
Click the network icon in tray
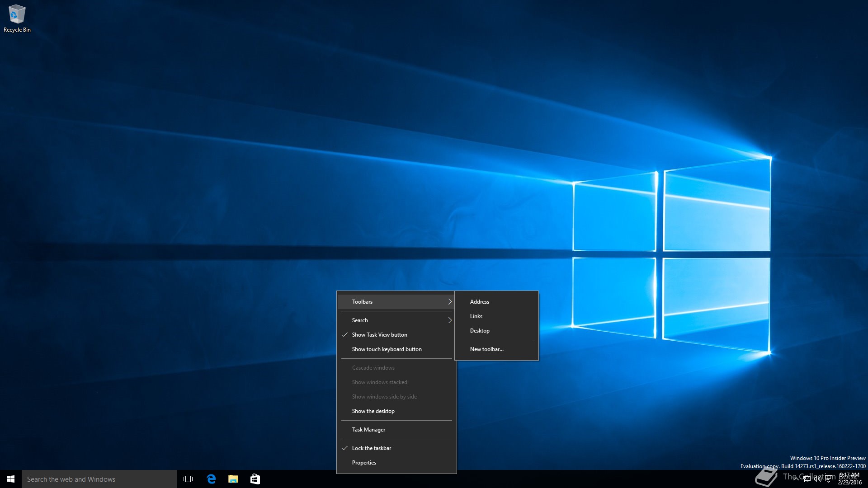pos(807,479)
